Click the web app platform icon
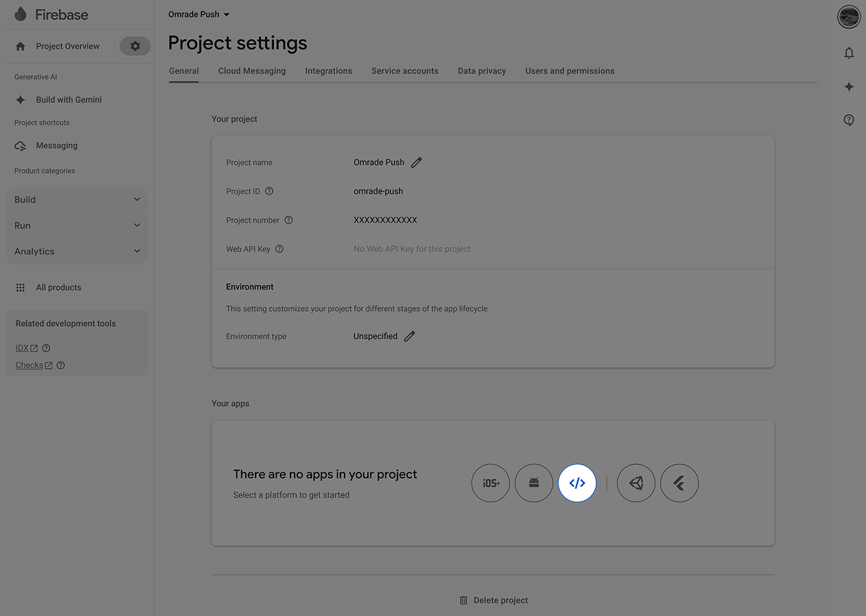 tap(577, 483)
